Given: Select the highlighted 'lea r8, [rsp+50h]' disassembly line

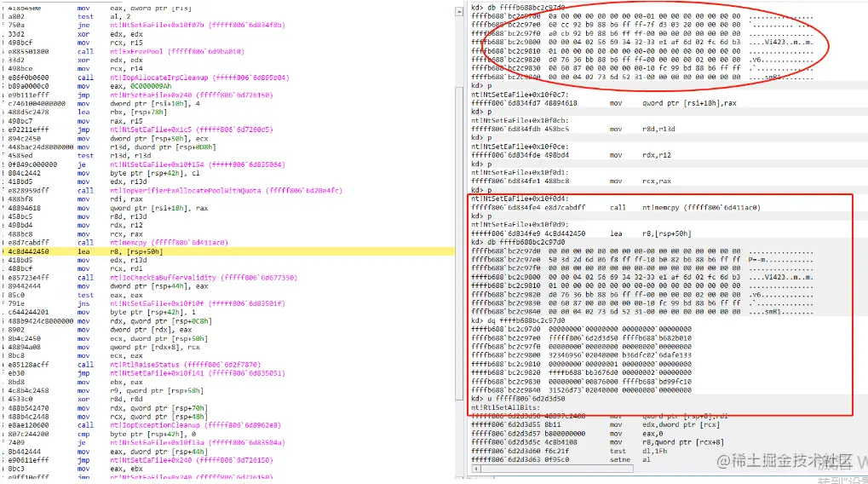Looking at the screenshot, I should tap(227, 251).
